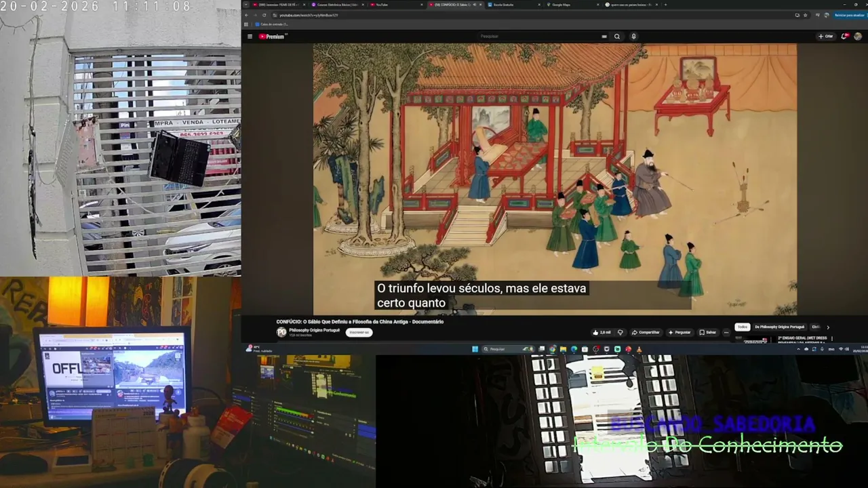The height and width of the screenshot is (488, 868).
Task: Open the Caixa de entrada bookmark
Action: [273, 24]
